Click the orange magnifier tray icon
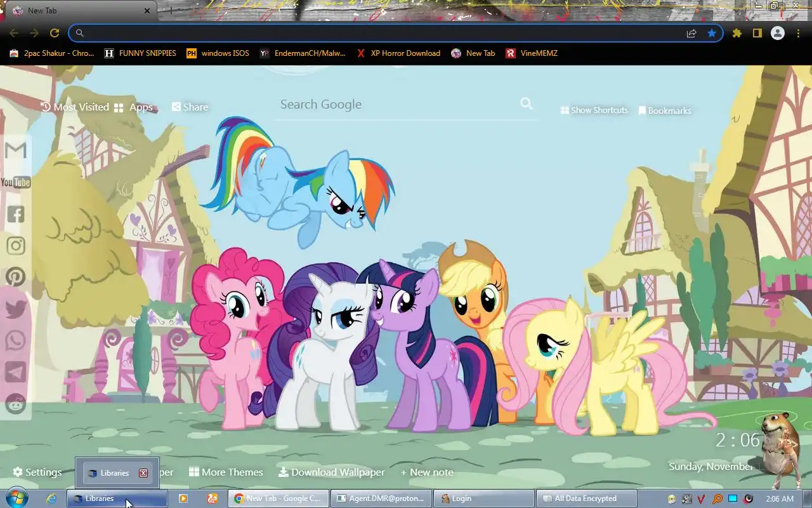The height and width of the screenshot is (508, 812). [x=717, y=499]
